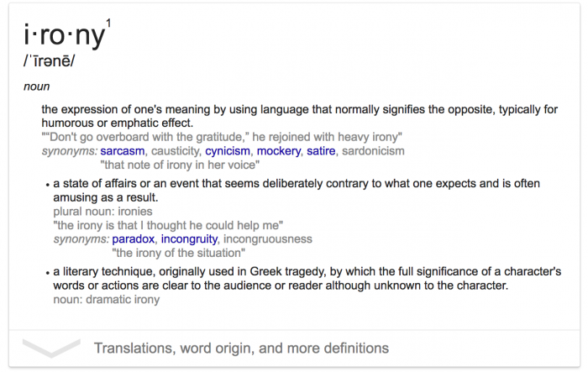Image resolution: width=588 pixels, height=372 pixels.
Task: Click the text plural noun: ironies
Action: pos(102,212)
